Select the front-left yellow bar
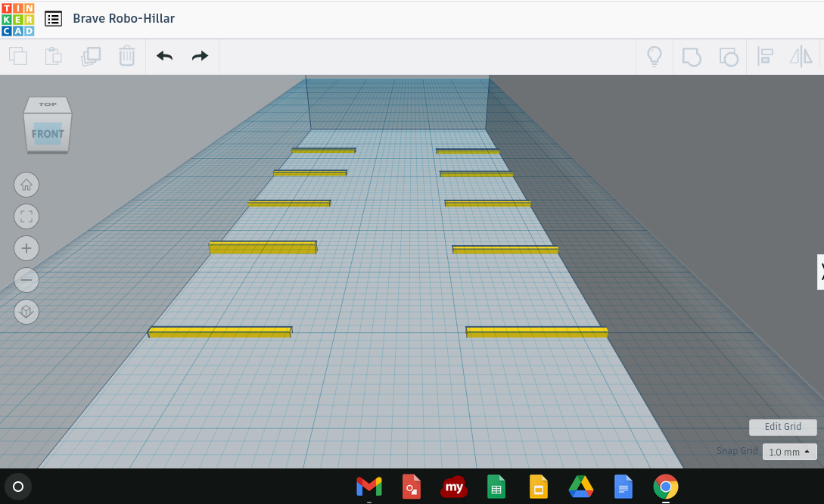 (x=219, y=331)
